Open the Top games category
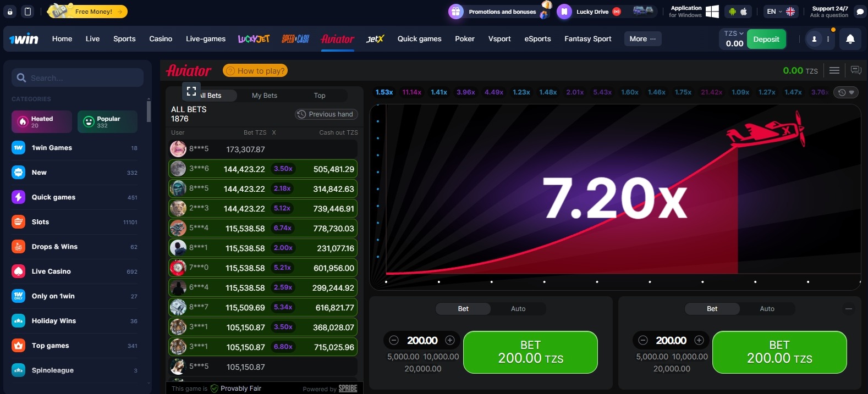This screenshot has width=868, height=394. [75, 346]
